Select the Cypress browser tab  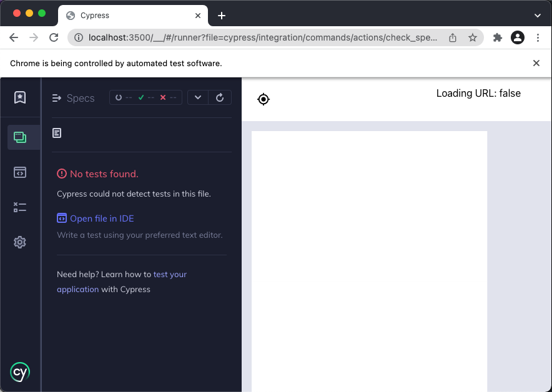[133, 16]
